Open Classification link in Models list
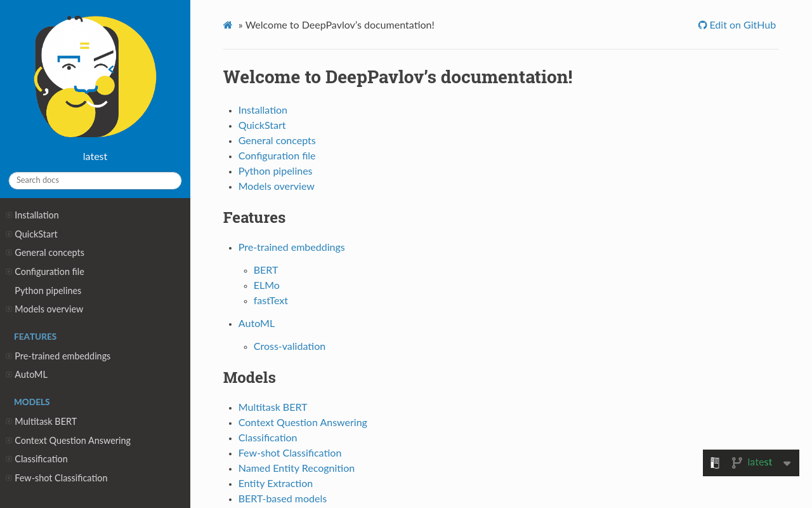Viewport: 812px width, 508px height. [x=268, y=438]
